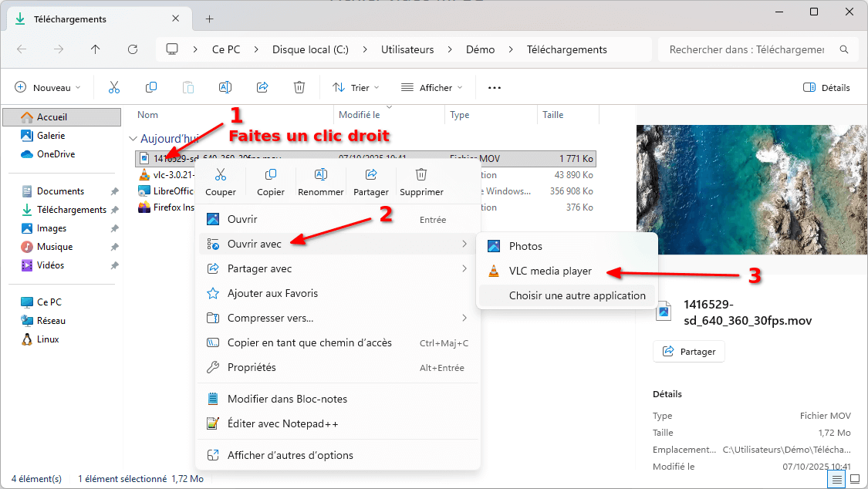Screen dimensions: 868x489
Task: Select VLC media player in submenu
Action: point(550,271)
